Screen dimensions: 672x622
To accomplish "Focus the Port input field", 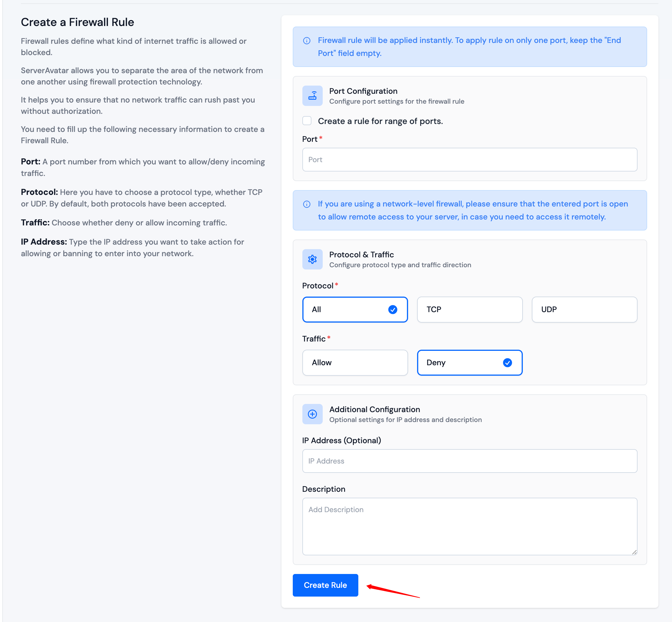I will pyautogui.click(x=469, y=160).
